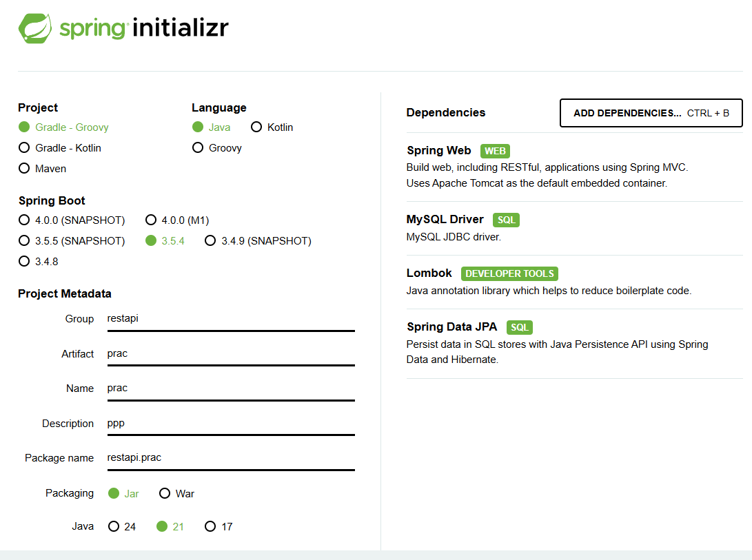
Task: Select Gradle - Kotlin project type
Action: (x=60, y=147)
